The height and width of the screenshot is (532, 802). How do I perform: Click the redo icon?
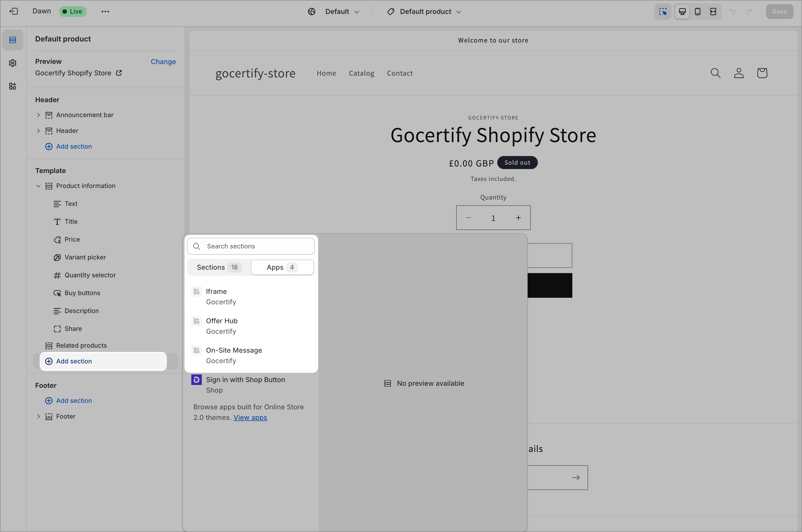click(x=749, y=11)
